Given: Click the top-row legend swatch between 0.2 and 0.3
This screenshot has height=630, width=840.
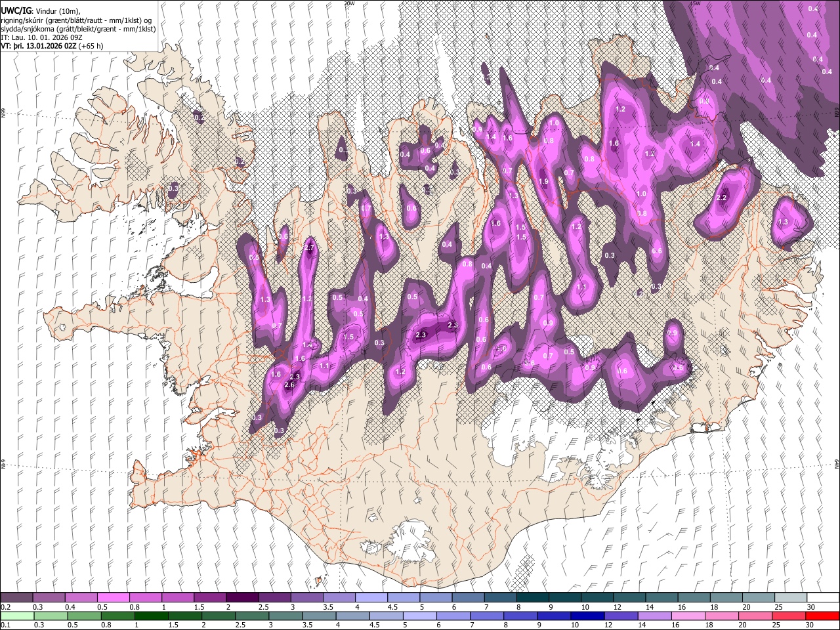Looking at the screenshot, I should (17, 598).
